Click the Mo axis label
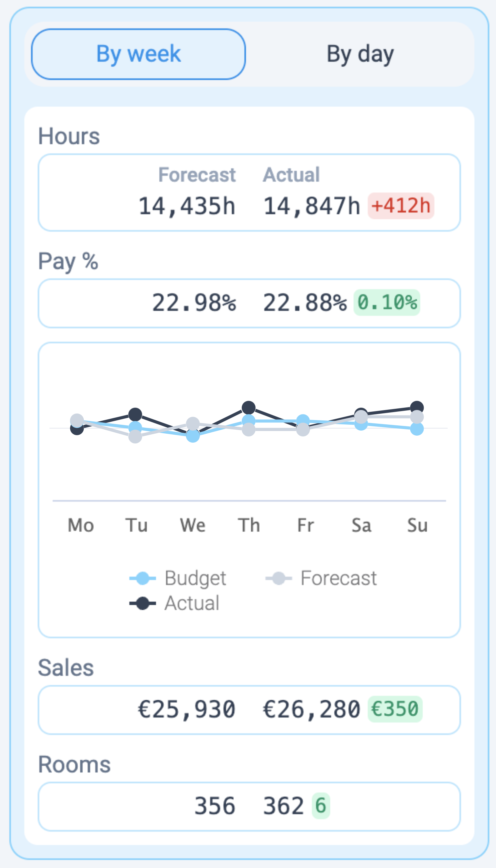The width and height of the screenshot is (496, 868). [x=81, y=525]
